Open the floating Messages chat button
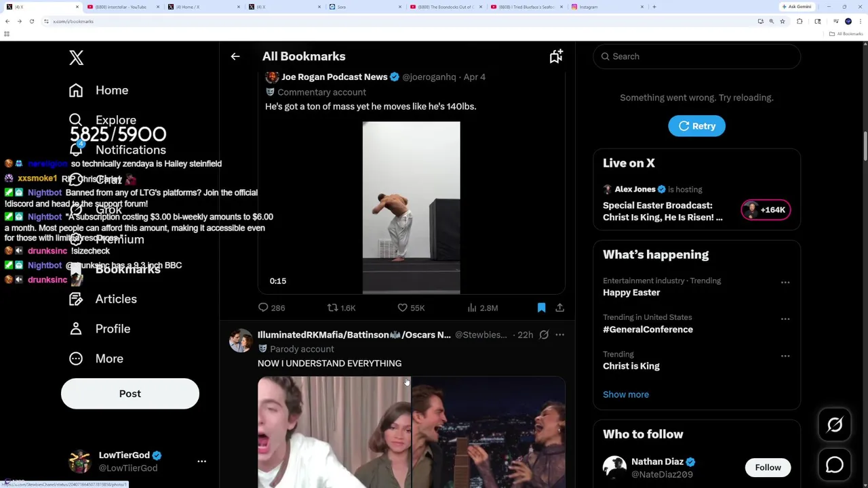Screen dimensions: 868x488 pyautogui.click(x=835, y=465)
